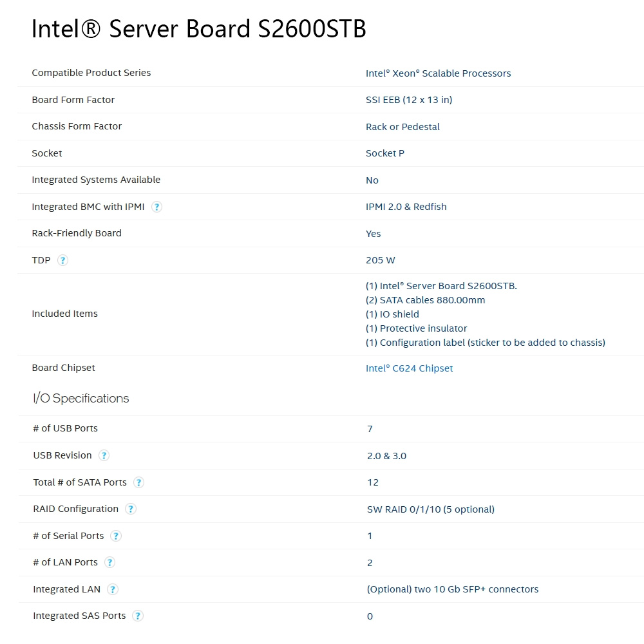644x644 pixels.
Task: Select the IPMI 2.0 & Redfish value
Action: click(406, 207)
